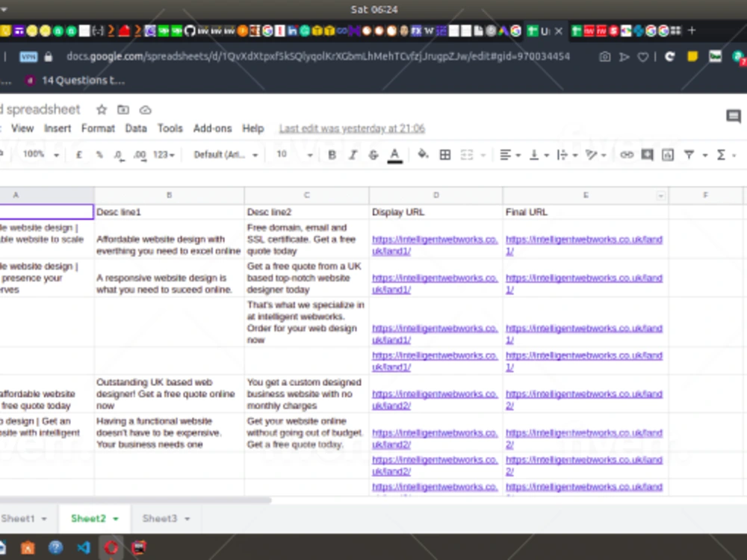Open the View menu
The image size is (747, 560).
coord(22,128)
